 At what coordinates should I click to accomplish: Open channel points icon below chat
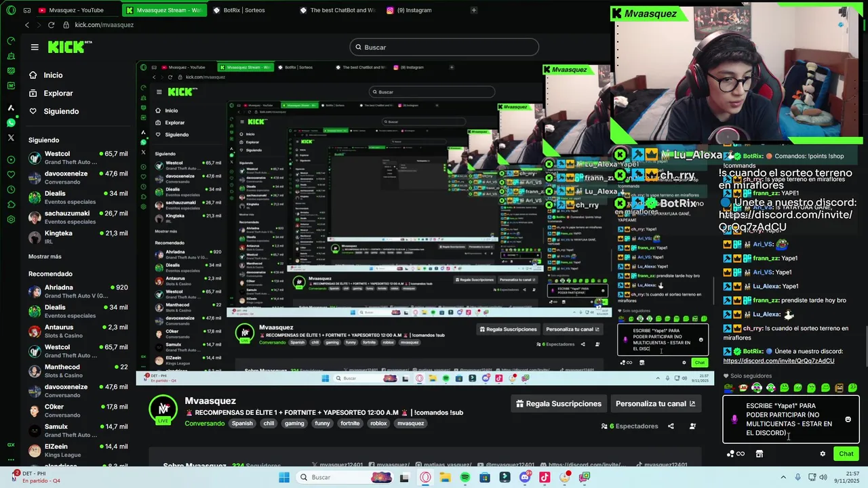(x=735, y=454)
